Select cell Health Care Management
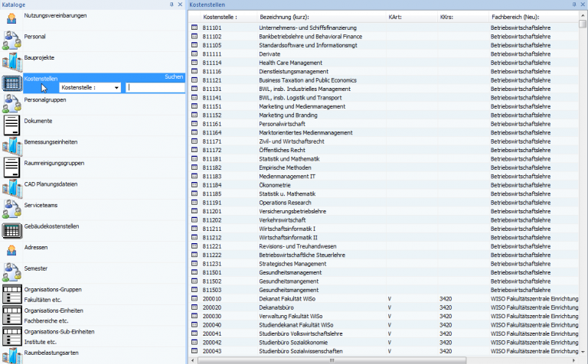Image resolution: width=588 pixels, height=364 pixels. click(x=291, y=63)
